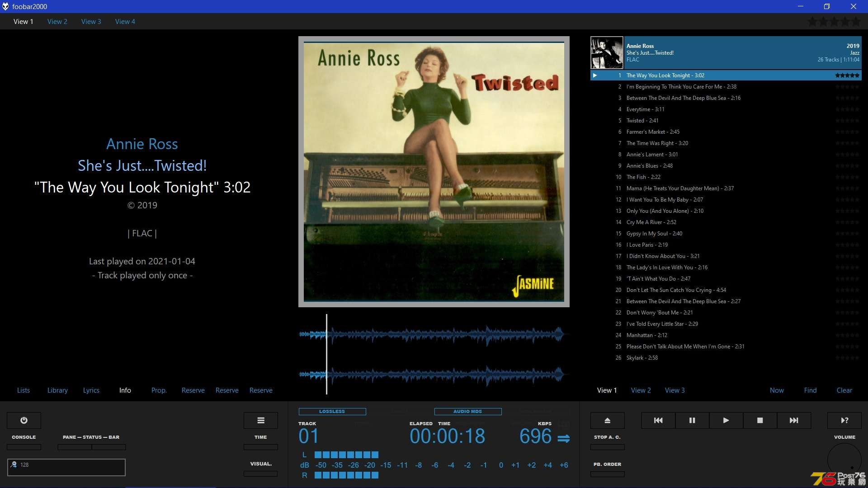Switch playlist panel to View 3

675,390
